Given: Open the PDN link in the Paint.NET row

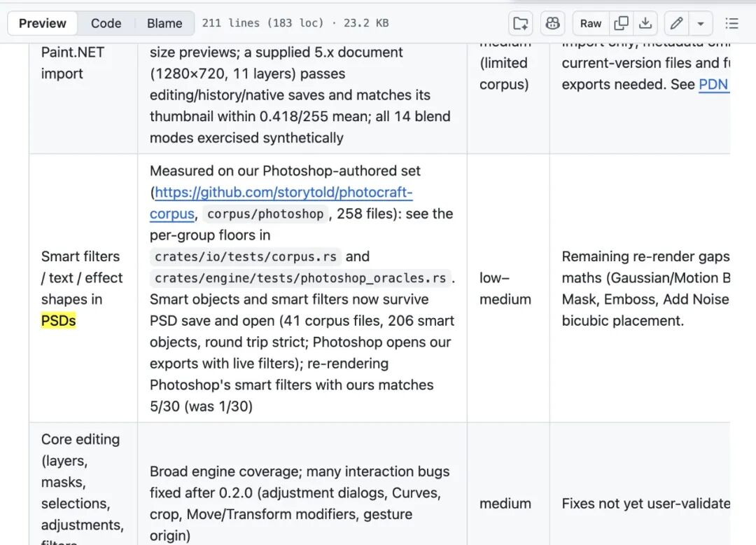Looking at the screenshot, I should (x=713, y=84).
